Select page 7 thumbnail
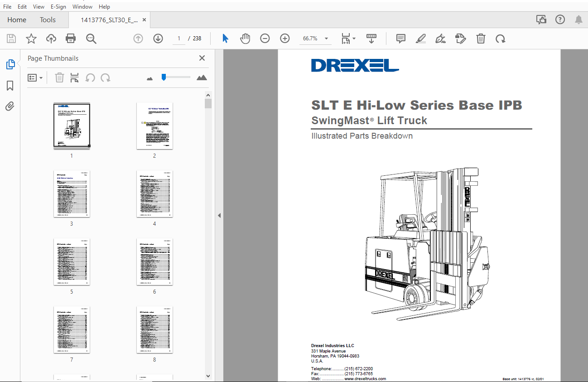The width and height of the screenshot is (588, 382). [x=72, y=330]
